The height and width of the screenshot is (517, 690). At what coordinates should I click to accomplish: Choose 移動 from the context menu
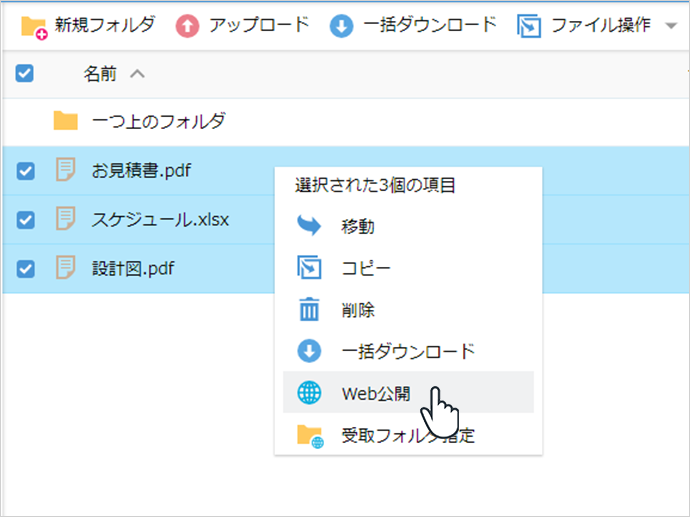coord(408,226)
